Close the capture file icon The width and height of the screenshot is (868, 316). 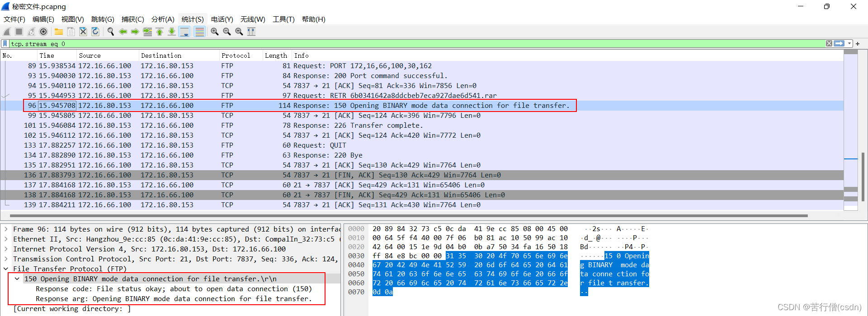coord(83,32)
